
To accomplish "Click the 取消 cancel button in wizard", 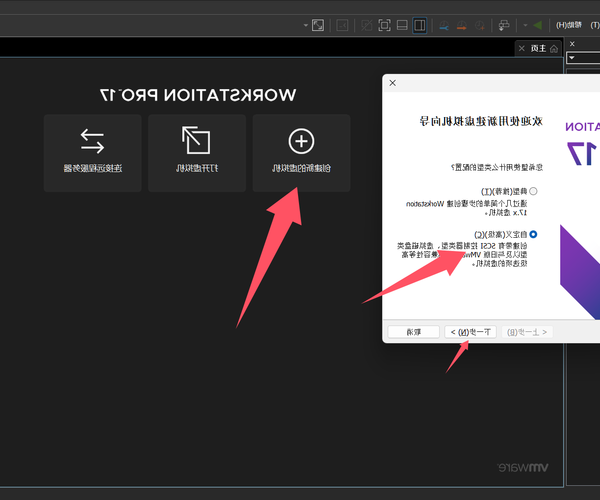I will tap(414, 332).
